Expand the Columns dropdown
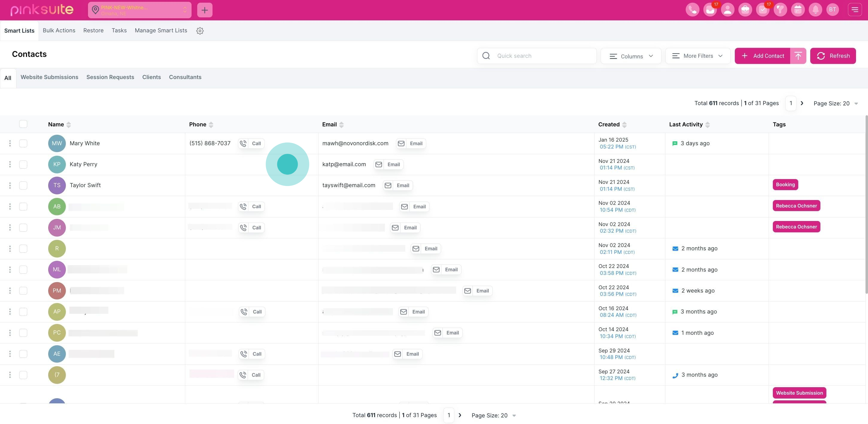This screenshot has width=868, height=424. (x=631, y=56)
